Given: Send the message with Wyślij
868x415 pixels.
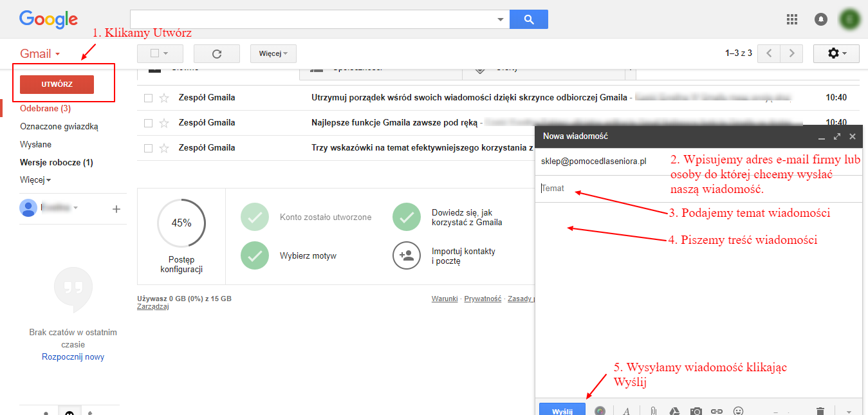Looking at the screenshot, I should pyautogui.click(x=562, y=410).
